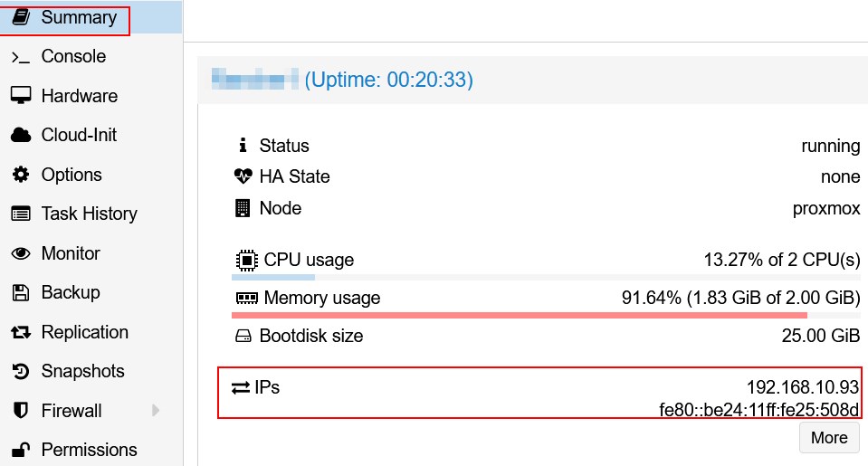The image size is (868, 466).
Task: Expand the Firewall submenu arrow
Action: point(156,411)
